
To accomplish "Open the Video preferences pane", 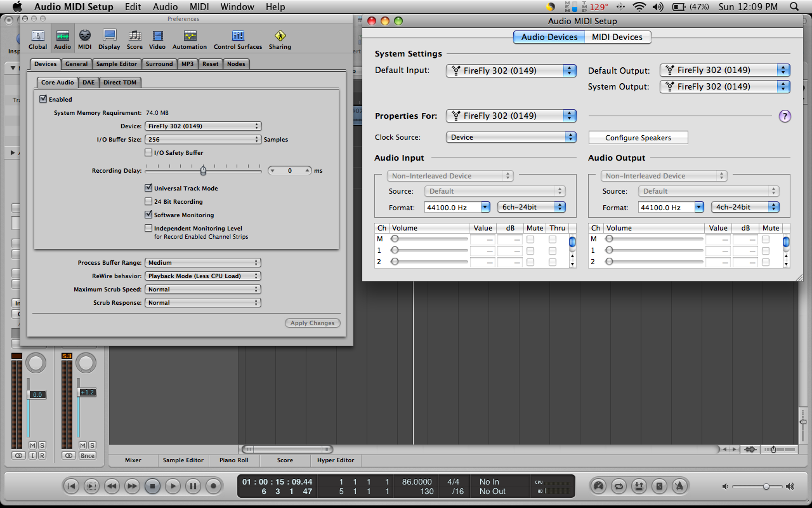I will pyautogui.click(x=157, y=39).
